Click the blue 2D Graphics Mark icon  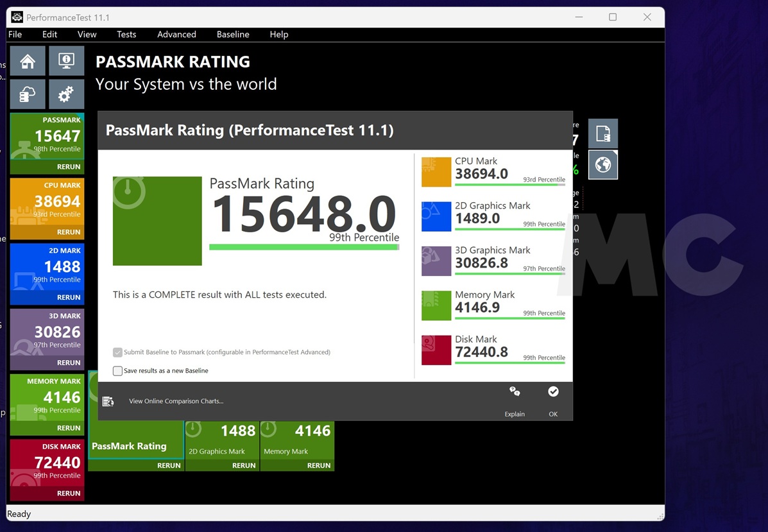point(436,216)
